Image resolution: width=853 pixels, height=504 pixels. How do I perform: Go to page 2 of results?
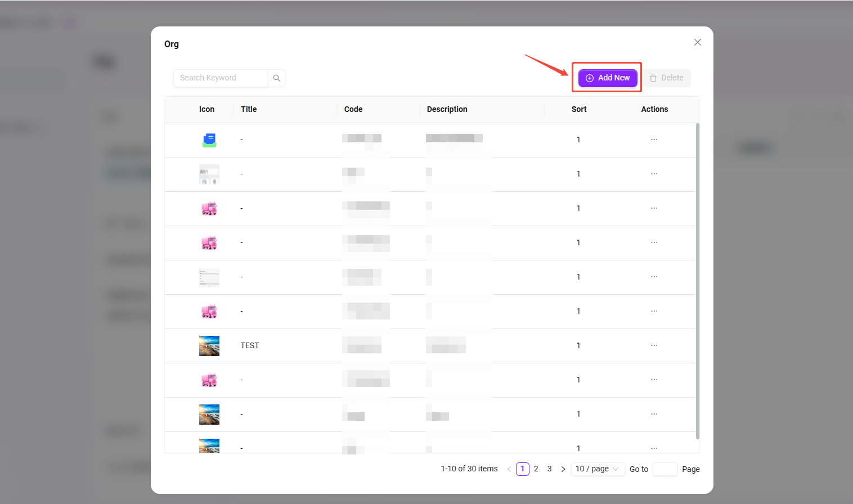536,469
